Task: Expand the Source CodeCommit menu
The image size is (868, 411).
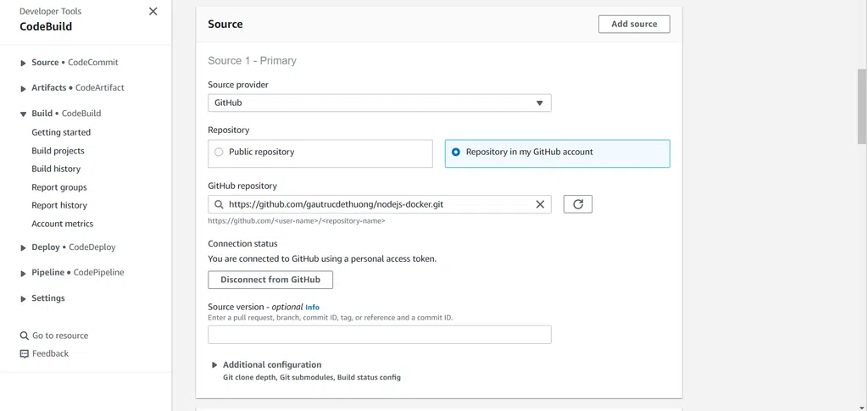Action: [x=23, y=63]
